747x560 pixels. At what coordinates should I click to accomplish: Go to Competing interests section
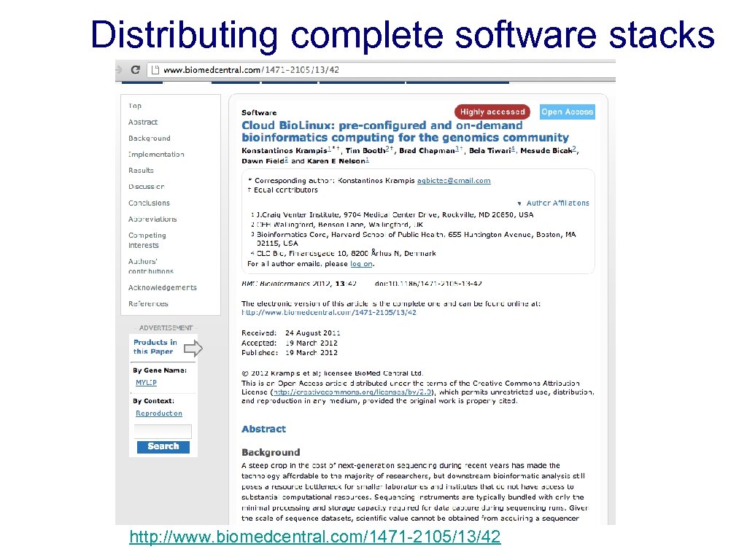tap(147, 240)
